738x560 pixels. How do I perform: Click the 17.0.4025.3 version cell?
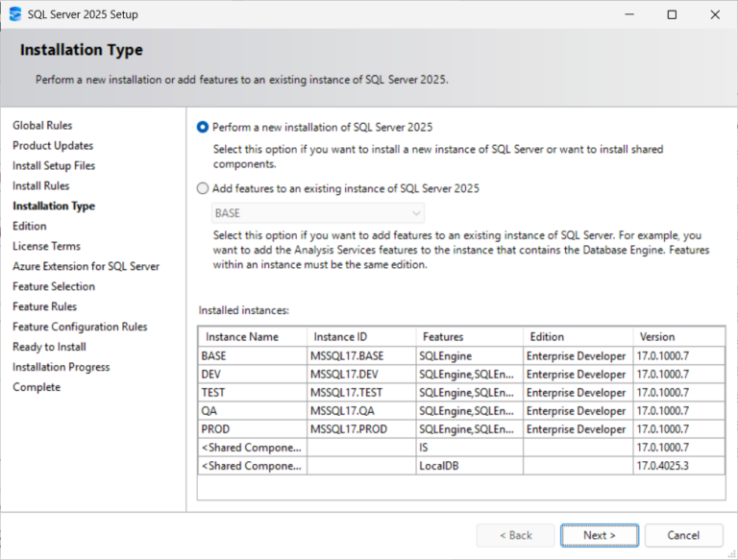678,466
